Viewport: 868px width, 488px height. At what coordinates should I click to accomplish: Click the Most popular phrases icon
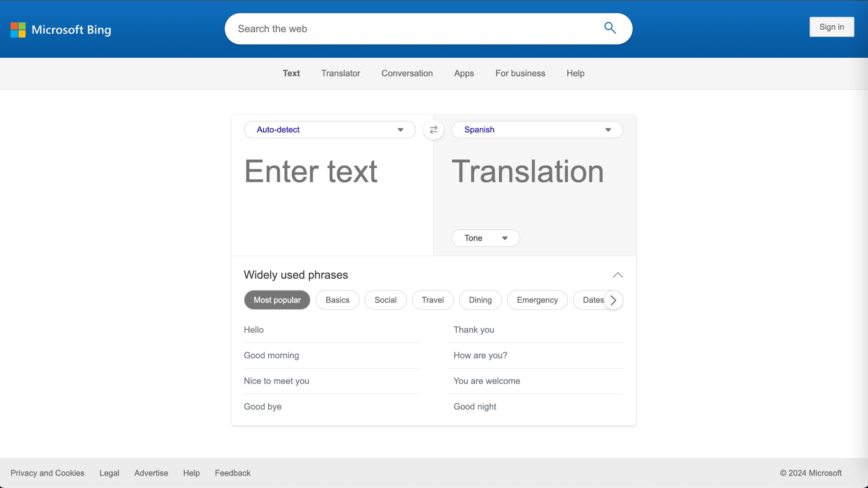pos(277,300)
